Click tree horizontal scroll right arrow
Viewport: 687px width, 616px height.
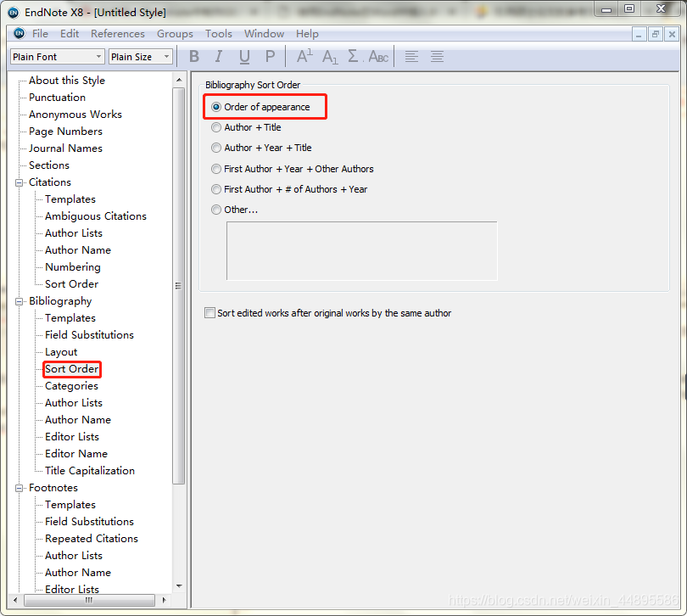(x=165, y=600)
